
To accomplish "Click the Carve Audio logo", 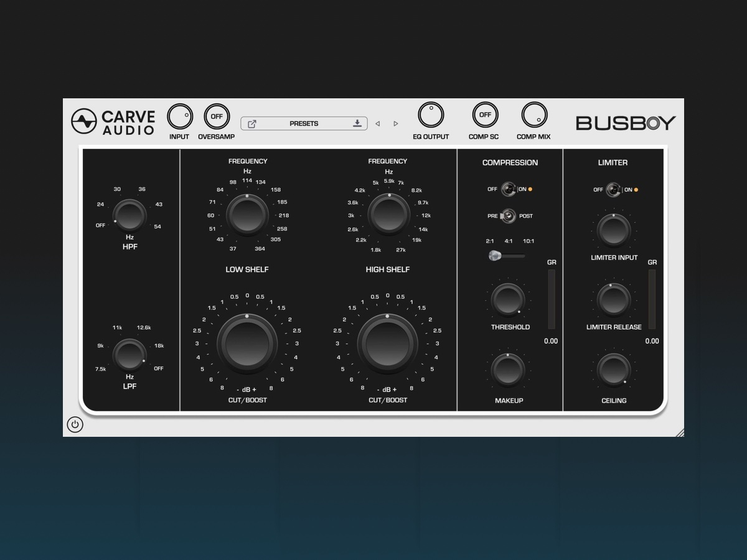I will click(113, 122).
